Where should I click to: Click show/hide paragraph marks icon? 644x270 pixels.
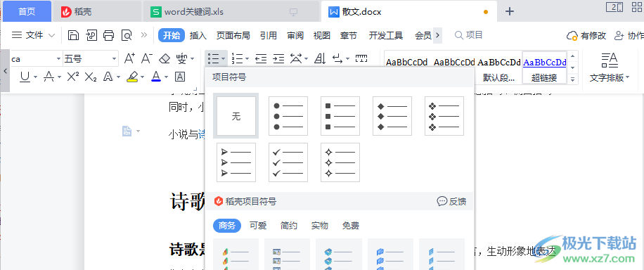(x=338, y=59)
